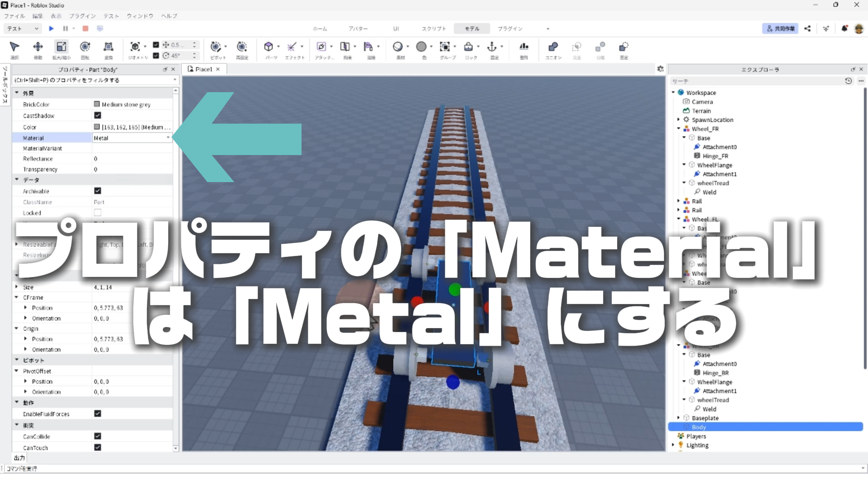Uncheck the CanCollide checkbox

[x=98, y=436]
